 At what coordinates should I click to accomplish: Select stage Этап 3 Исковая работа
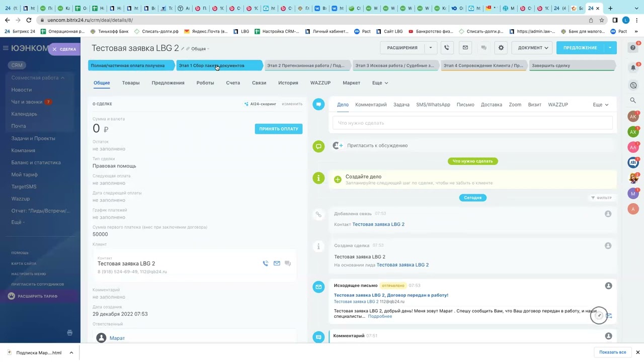pyautogui.click(x=395, y=65)
